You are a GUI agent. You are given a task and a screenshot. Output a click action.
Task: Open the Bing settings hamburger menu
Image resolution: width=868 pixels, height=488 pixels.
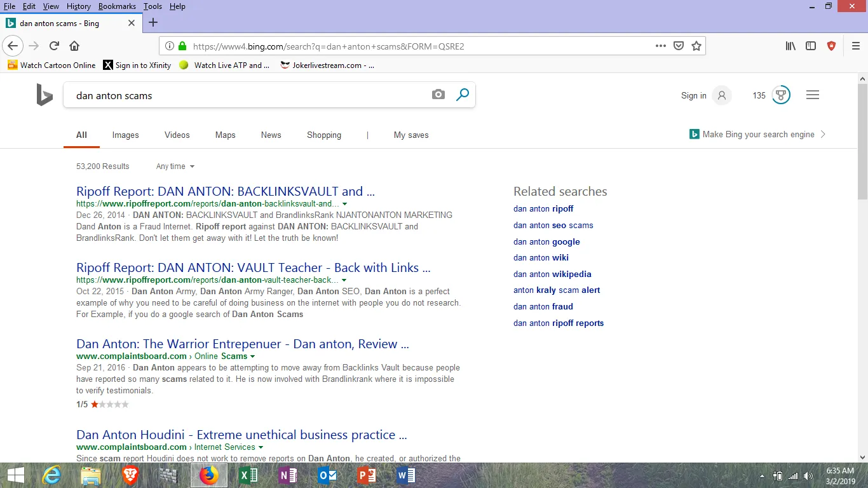813,95
